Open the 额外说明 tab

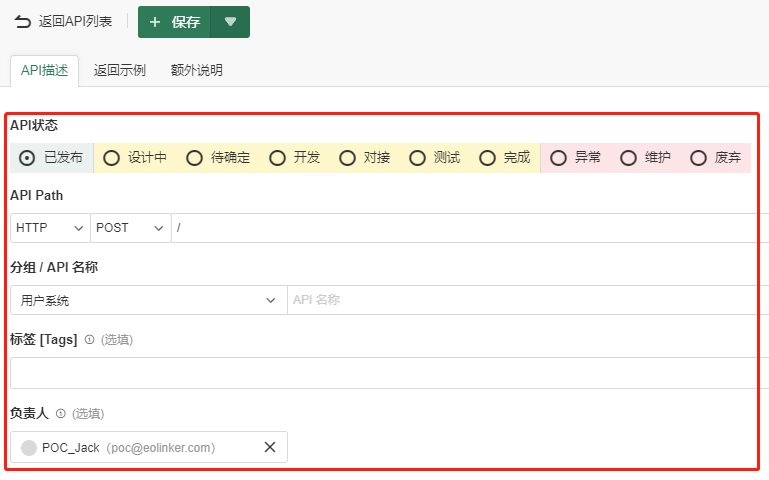tap(197, 71)
